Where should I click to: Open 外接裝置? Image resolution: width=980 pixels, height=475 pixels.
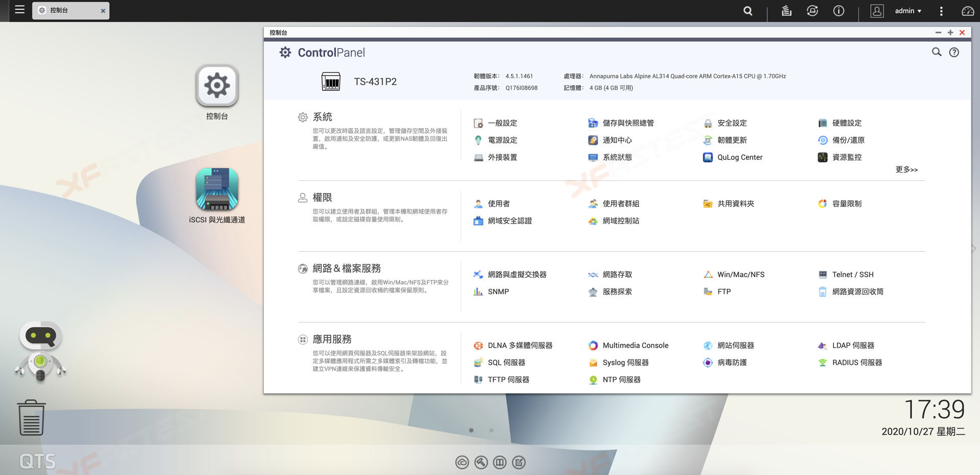click(496, 157)
